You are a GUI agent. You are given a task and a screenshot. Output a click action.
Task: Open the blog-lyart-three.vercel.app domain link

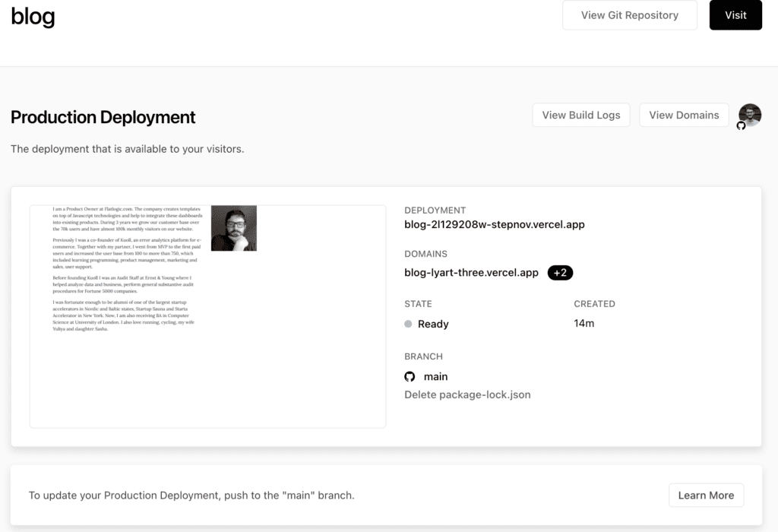pos(471,272)
